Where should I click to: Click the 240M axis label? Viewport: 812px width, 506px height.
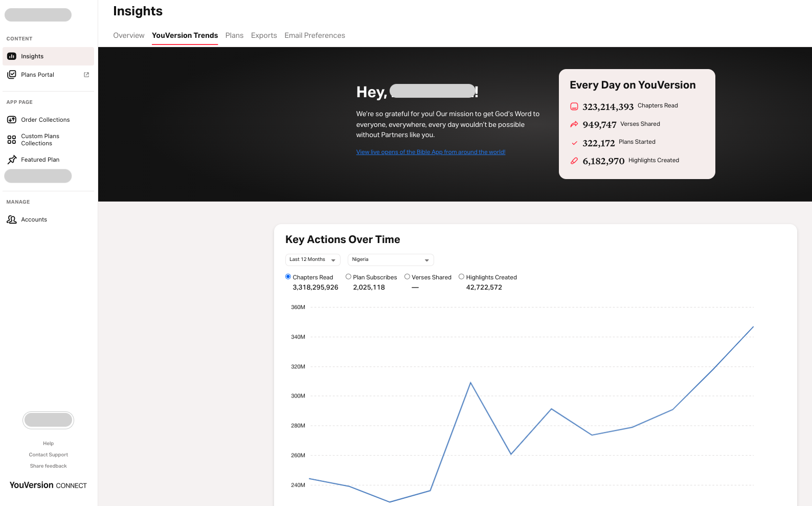[x=298, y=485]
